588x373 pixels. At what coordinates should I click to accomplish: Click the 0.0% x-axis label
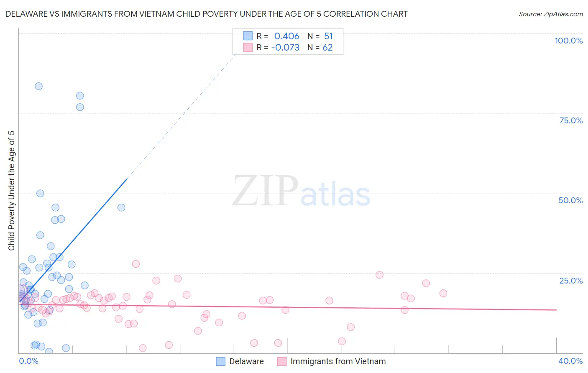click(28, 361)
